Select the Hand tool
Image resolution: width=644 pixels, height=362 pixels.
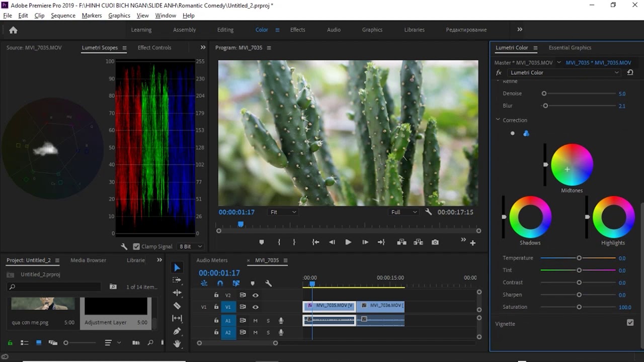coord(177,344)
